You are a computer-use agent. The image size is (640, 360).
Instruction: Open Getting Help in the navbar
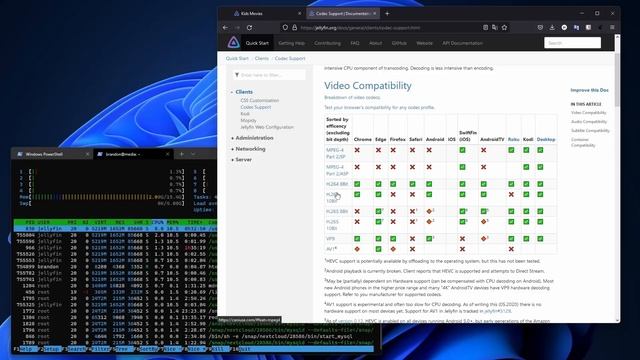click(x=291, y=43)
